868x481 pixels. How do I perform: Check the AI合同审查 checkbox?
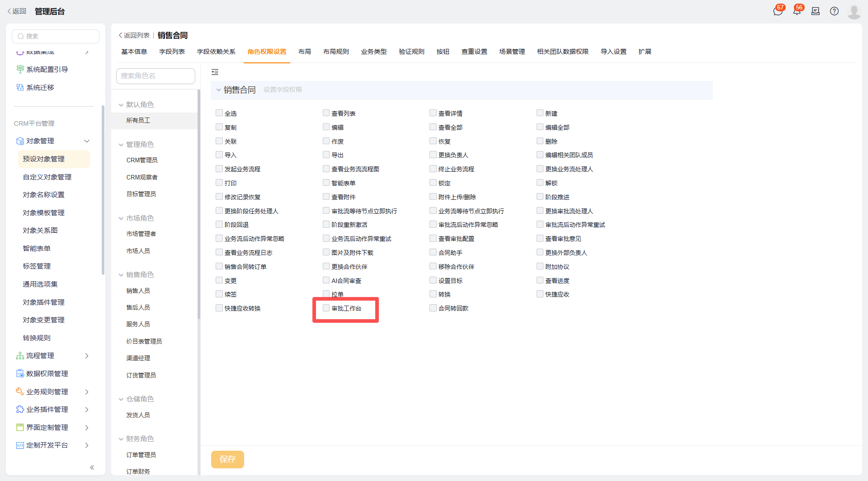[x=326, y=280]
